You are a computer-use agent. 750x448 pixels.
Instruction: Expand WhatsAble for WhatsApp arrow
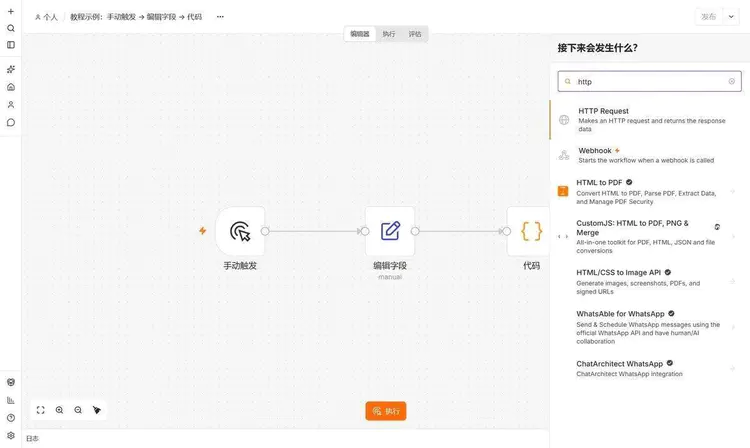[x=732, y=327]
